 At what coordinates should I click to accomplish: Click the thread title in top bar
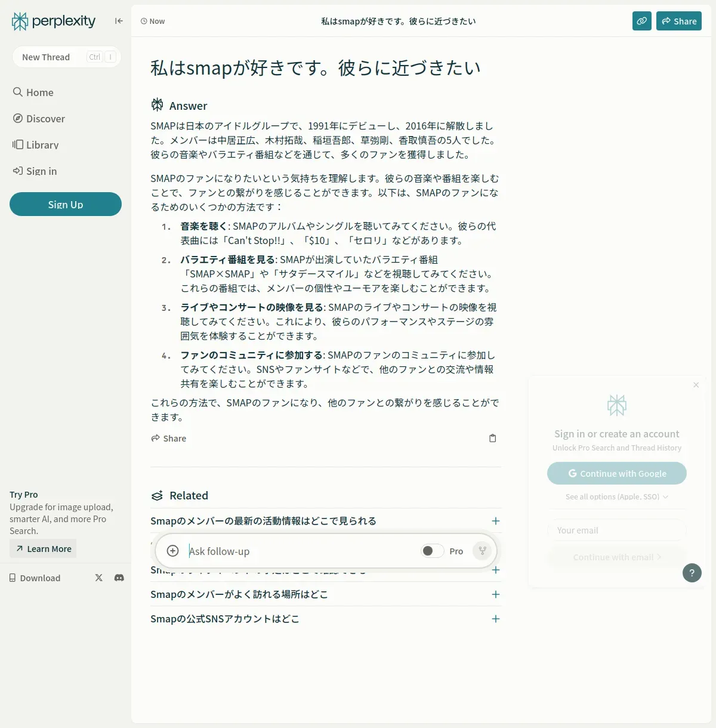[x=398, y=21]
